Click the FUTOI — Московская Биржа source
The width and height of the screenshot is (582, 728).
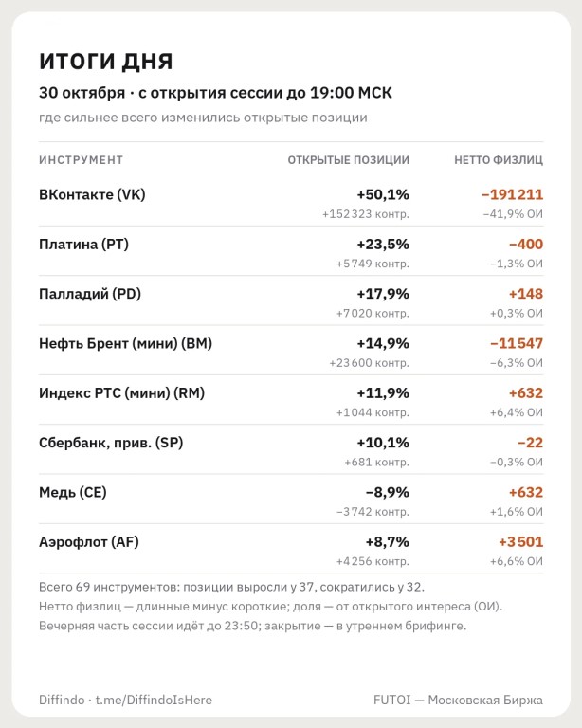click(x=458, y=700)
